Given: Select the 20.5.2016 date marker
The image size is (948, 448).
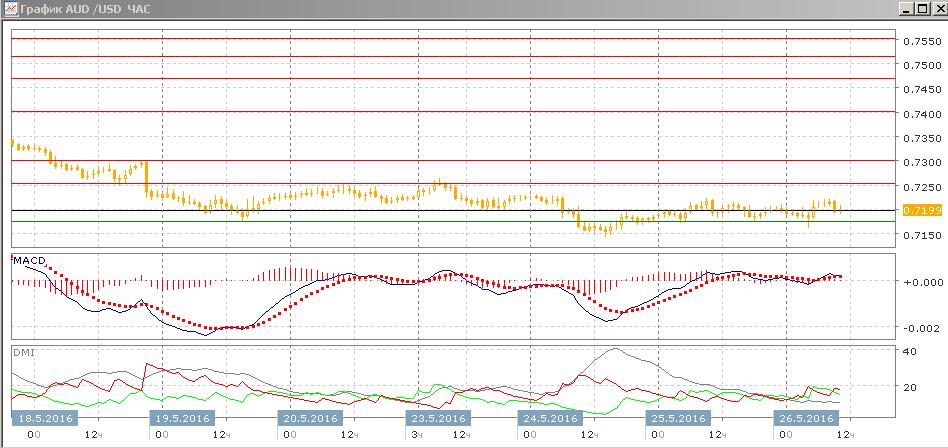Looking at the screenshot, I should (x=310, y=418).
